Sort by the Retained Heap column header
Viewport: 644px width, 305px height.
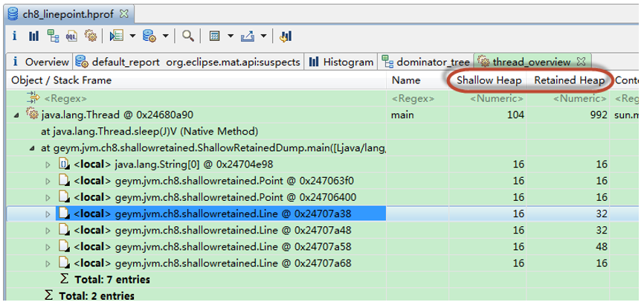[x=570, y=80]
